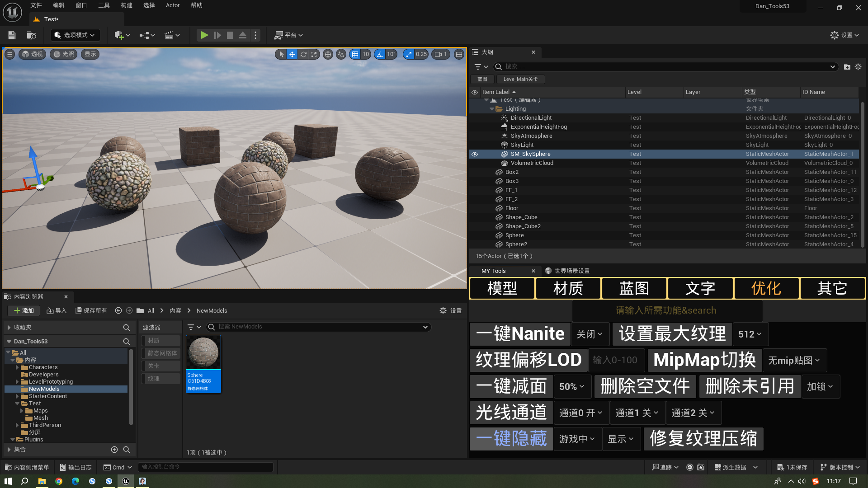Add a new collection with the plus icon
Screen dimensions: 868x488
(114, 450)
